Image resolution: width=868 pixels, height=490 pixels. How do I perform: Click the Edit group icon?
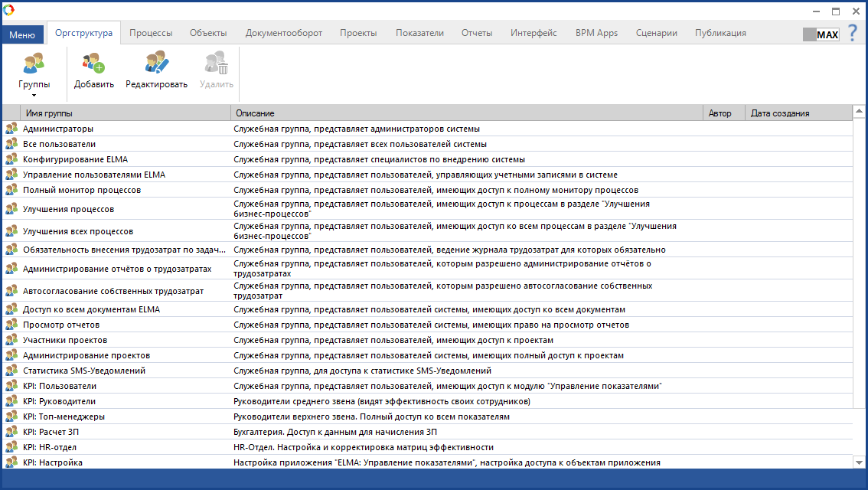(157, 64)
